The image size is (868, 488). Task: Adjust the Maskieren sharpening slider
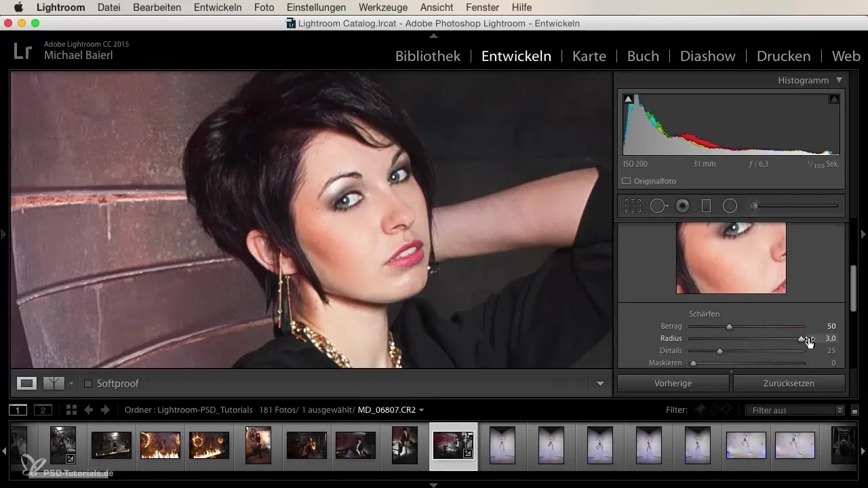click(x=693, y=363)
